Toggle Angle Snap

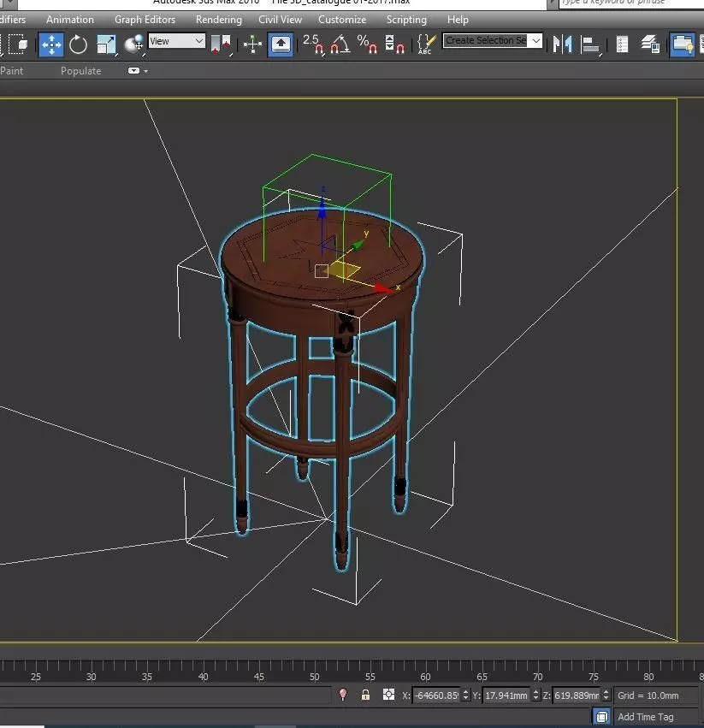(340, 44)
